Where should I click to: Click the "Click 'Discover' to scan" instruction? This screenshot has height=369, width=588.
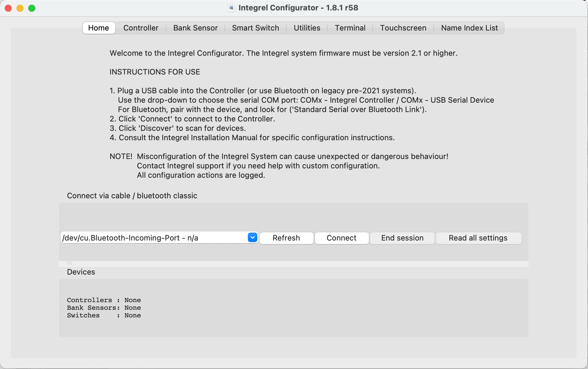point(178,128)
